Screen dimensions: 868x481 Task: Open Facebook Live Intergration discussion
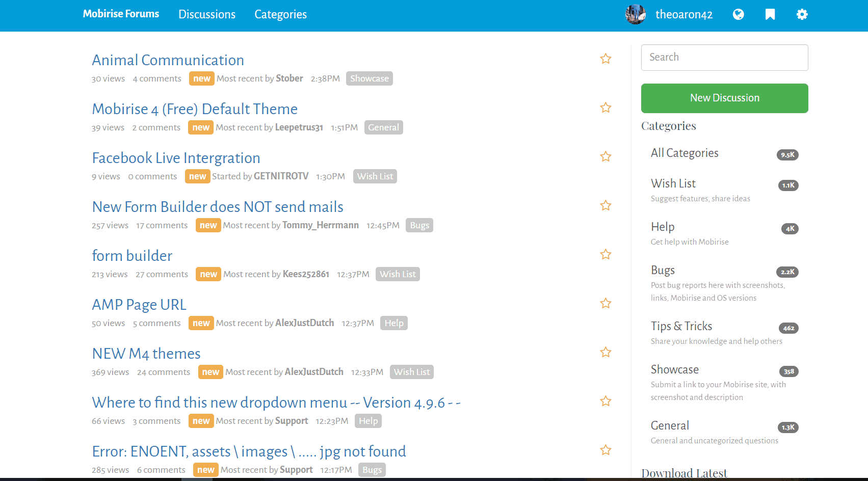pyautogui.click(x=176, y=158)
